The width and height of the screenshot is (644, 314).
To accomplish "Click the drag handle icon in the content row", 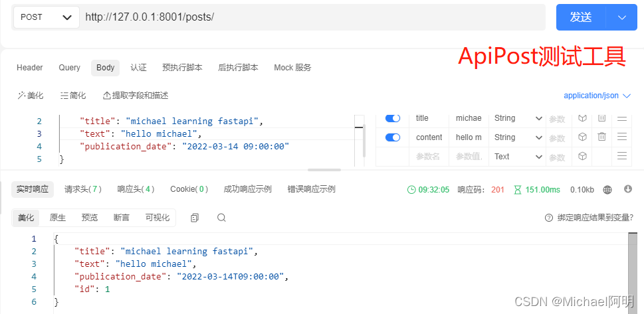I will click(x=622, y=137).
